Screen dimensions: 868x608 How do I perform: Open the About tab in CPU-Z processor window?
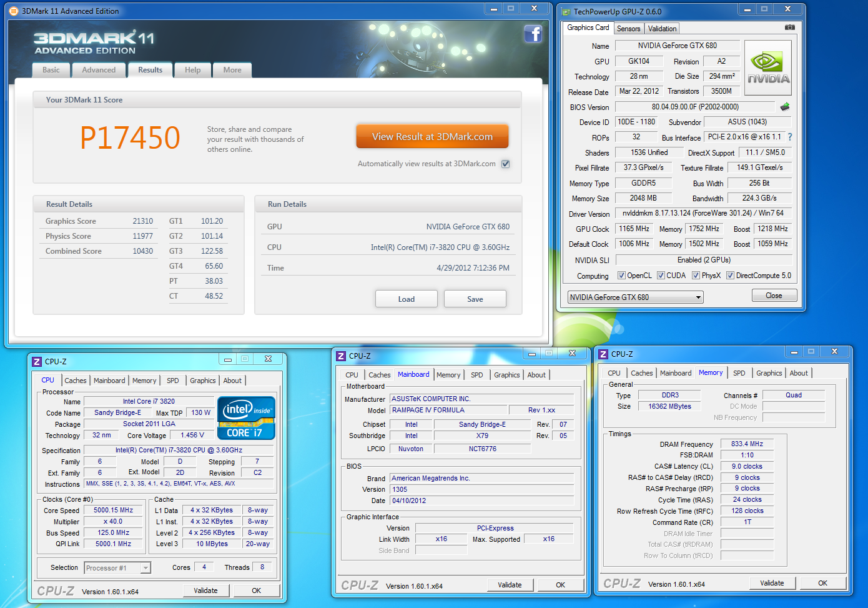pos(232,381)
